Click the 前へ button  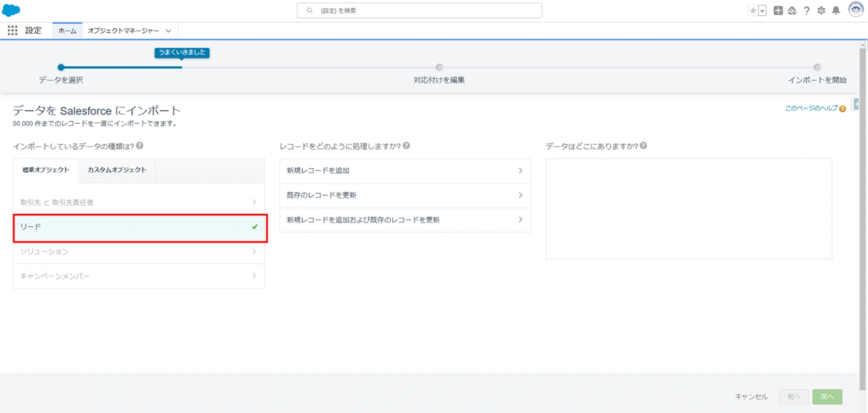[x=794, y=397]
